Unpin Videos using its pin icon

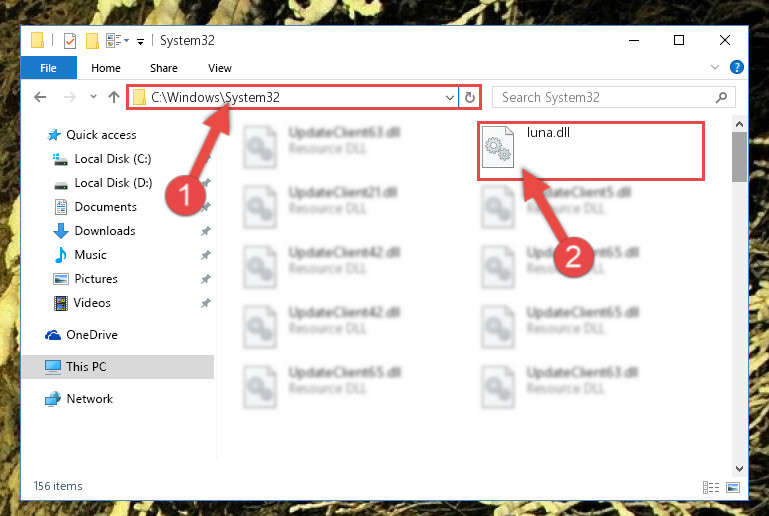[205, 303]
